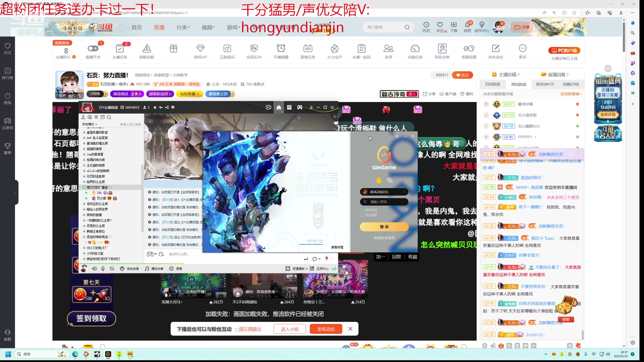The image size is (644, 362).
Task: Open gamepad dropdown beside YY chat input
Action: click(x=152, y=254)
